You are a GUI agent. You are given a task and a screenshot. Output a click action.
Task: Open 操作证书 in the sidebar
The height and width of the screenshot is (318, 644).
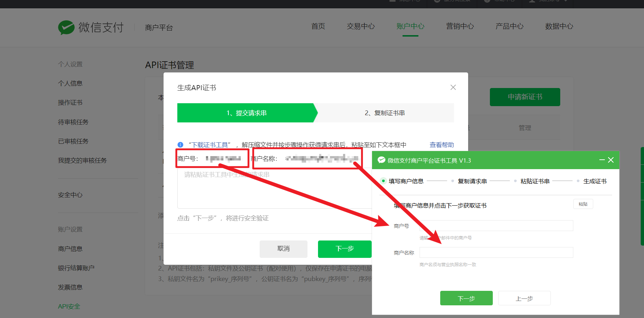pos(70,102)
